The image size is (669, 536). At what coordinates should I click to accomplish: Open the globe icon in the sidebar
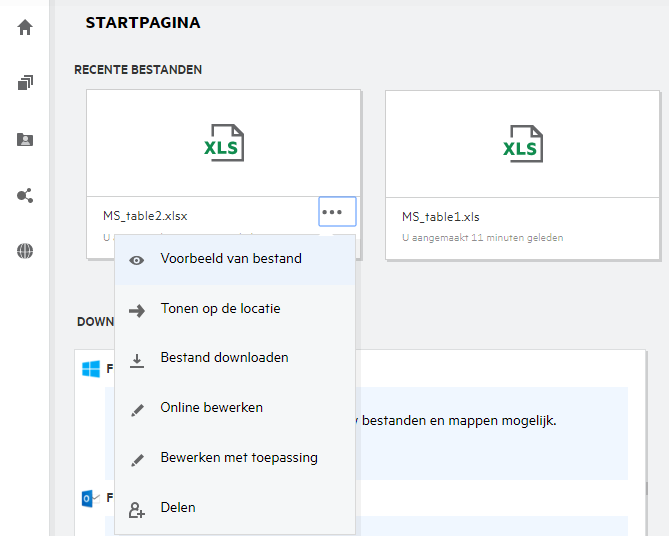tap(25, 251)
